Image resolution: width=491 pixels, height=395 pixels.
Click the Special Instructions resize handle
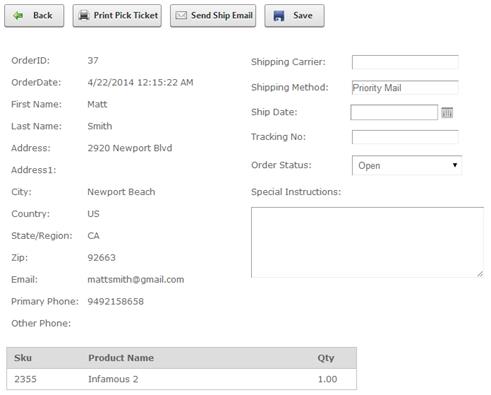tap(480, 274)
